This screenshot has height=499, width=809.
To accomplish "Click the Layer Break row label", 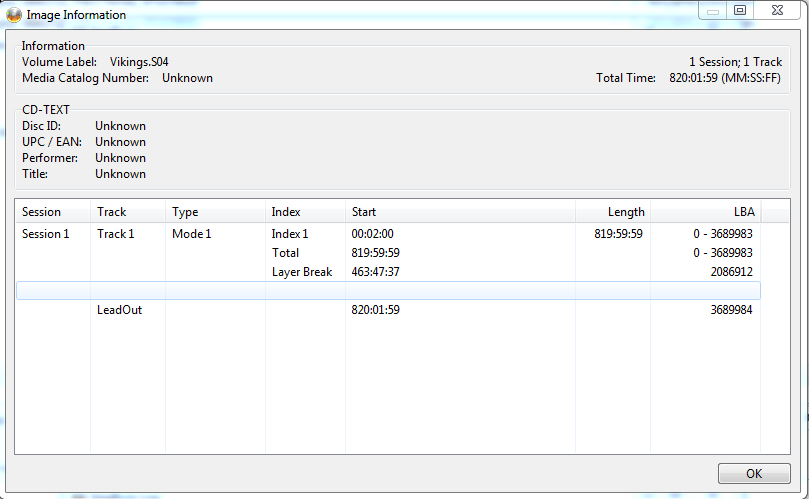I will (x=302, y=272).
